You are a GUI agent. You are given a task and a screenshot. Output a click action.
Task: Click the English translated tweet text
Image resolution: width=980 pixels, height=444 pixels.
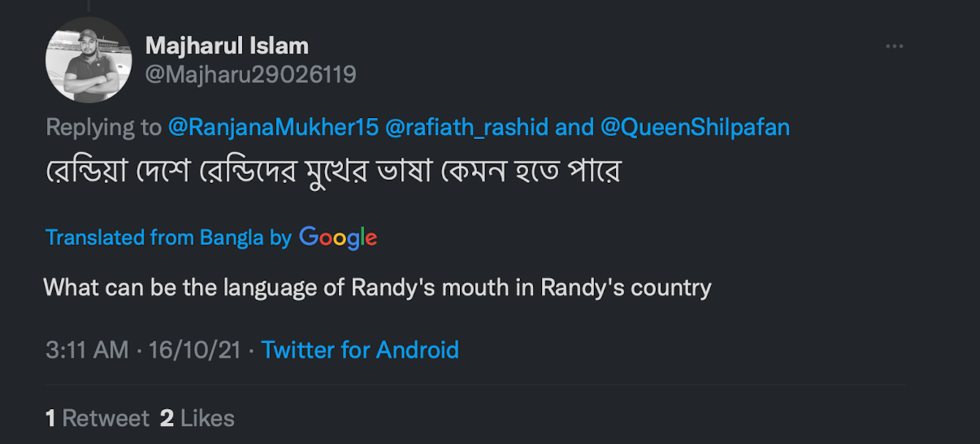pos(377,287)
